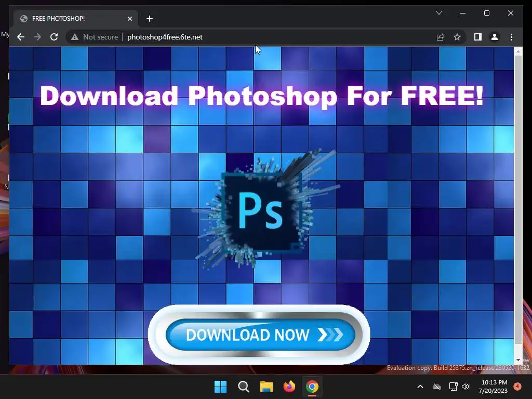This screenshot has height=399, width=532.
Task: Show hidden system tray icons
Action: pyautogui.click(x=420, y=387)
